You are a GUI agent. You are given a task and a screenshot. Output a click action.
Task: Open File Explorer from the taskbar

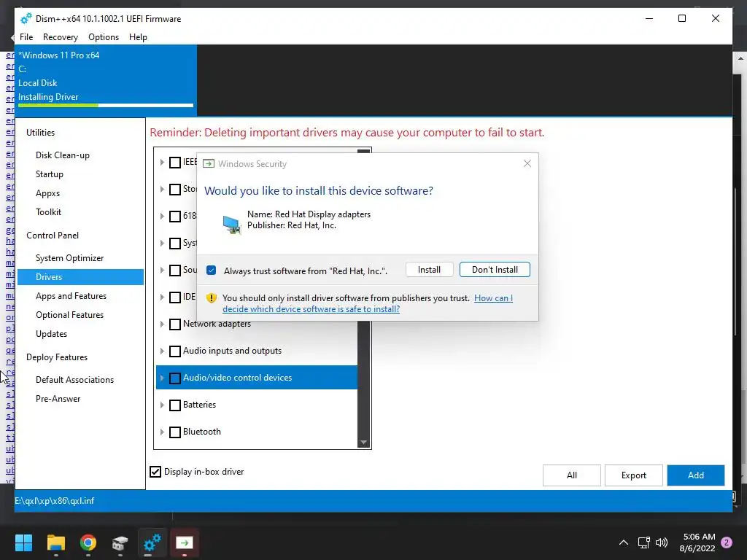click(56, 542)
